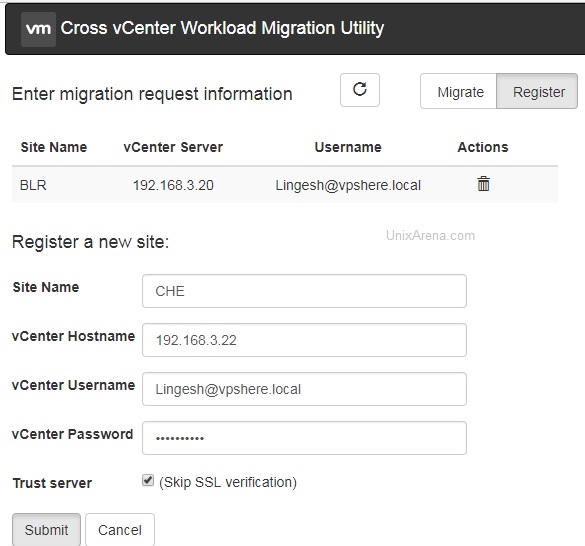Click the Cross vCenter Workload Migration Utility title
The height and width of the screenshot is (546, 585).
click(222, 28)
